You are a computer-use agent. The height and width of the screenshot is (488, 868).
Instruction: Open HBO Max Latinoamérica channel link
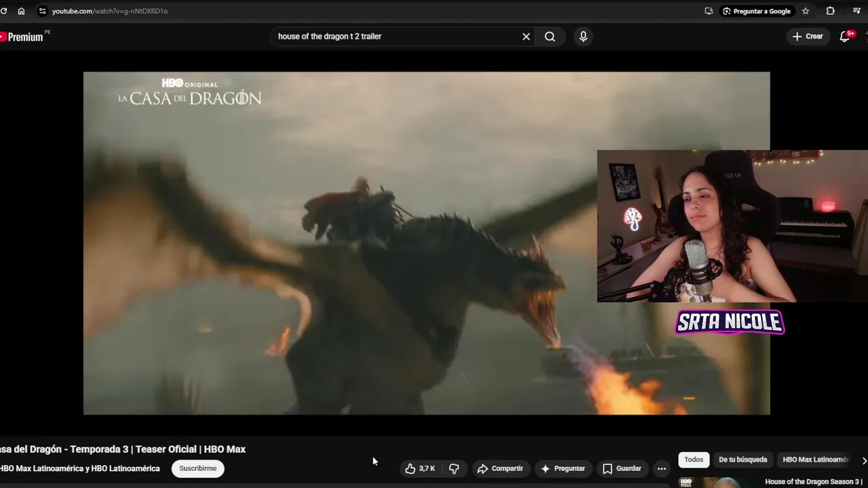(80, 468)
